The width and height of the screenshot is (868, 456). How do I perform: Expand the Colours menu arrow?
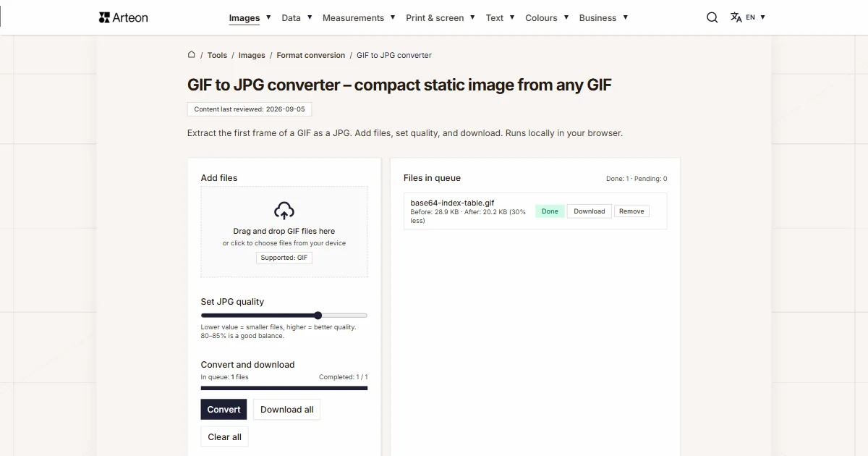coord(566,17)
